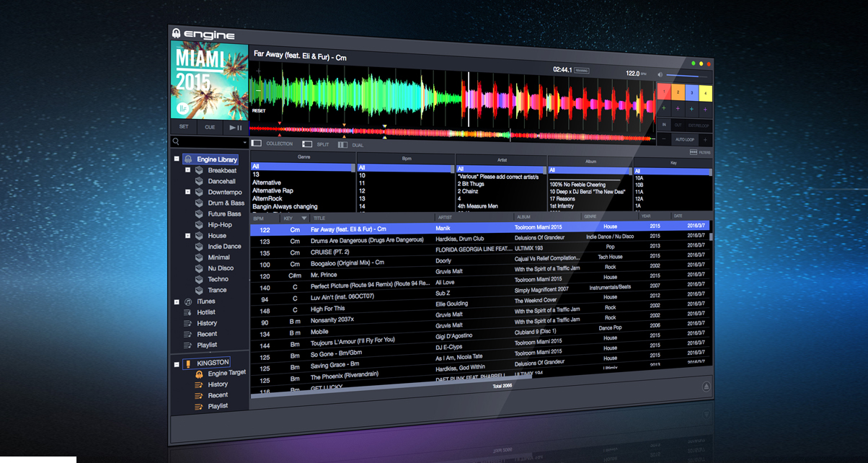Select 17 Reasons in Album filter

coord(562,198)
